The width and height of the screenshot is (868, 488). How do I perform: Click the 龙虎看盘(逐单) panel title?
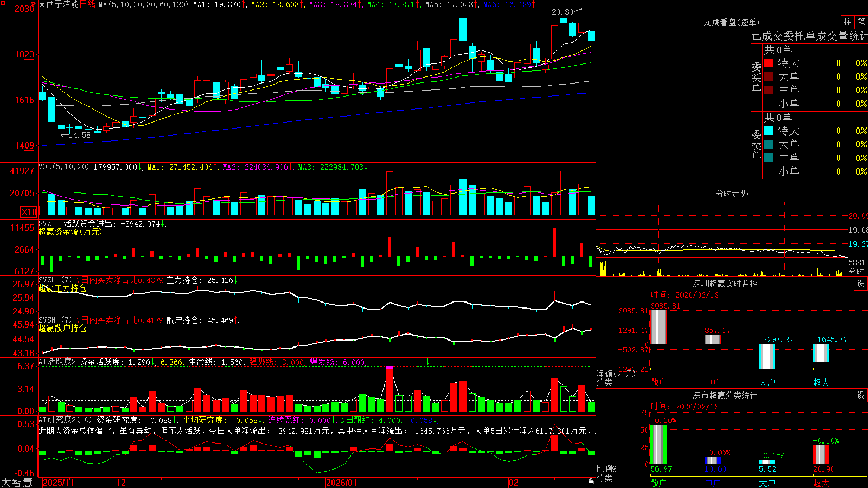click(x=731, y=22)
